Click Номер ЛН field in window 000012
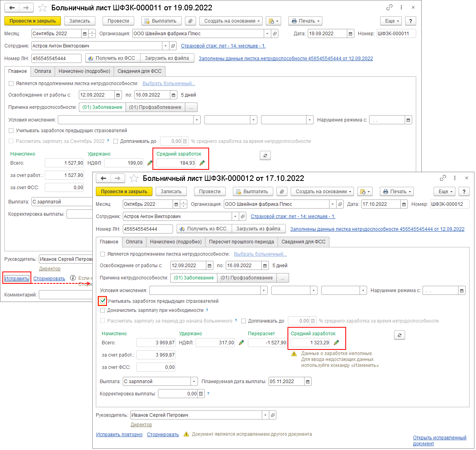This screenshot has height=450, width=476. (148, 229)
